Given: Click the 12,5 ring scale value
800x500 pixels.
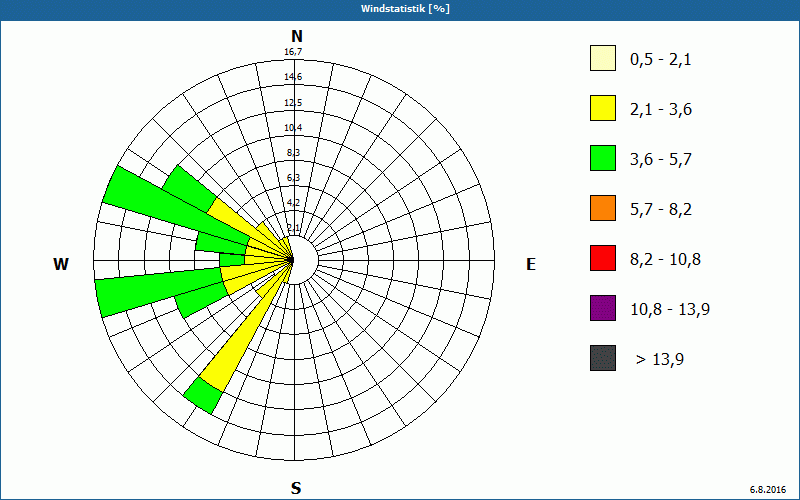Looking at the screenshot, I should tap(293, 103).
